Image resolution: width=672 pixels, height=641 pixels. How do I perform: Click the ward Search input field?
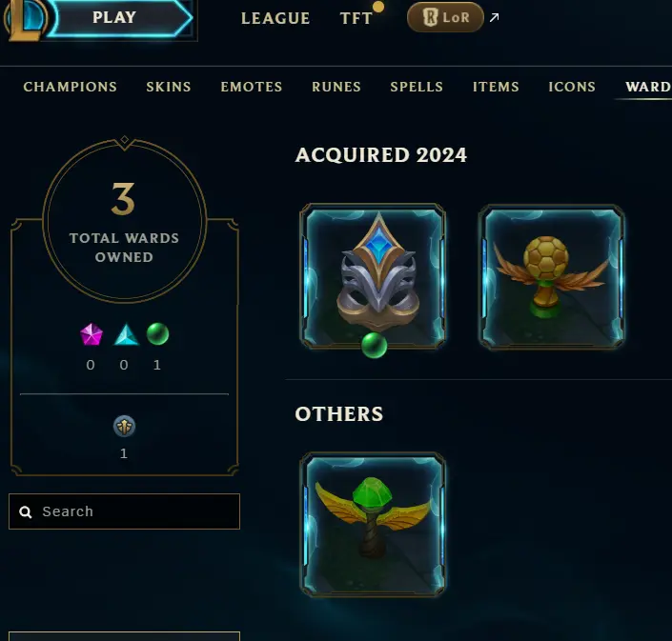tap(124, 511)
